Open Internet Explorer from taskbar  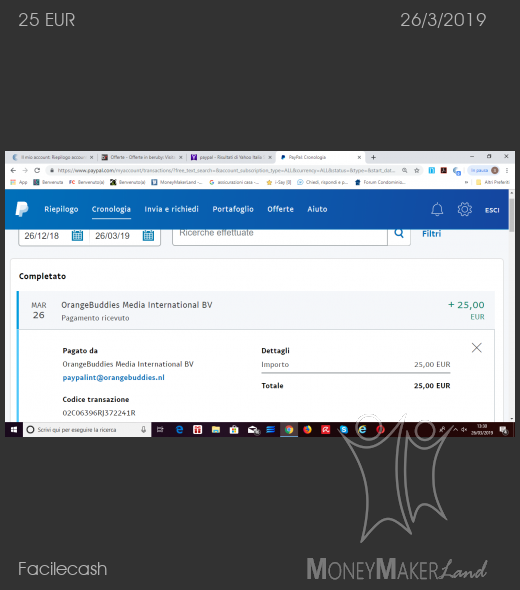362,430
